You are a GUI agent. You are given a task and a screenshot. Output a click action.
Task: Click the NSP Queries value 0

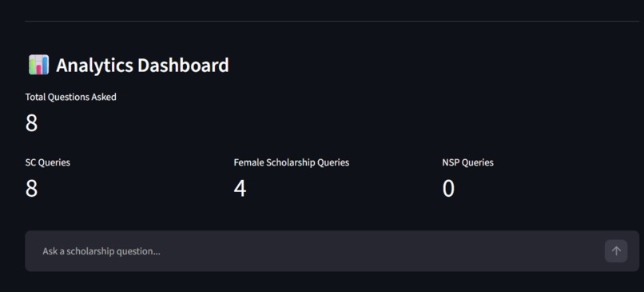[x=448, y=188]
